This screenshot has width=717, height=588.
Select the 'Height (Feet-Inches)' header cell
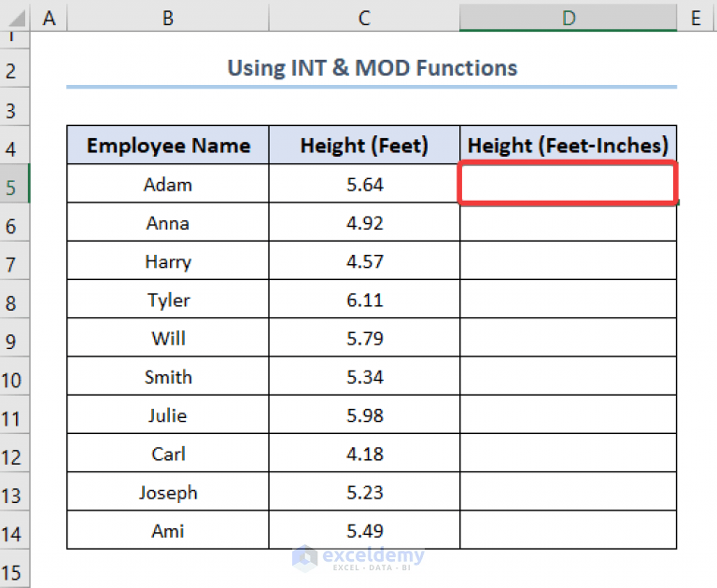click(568, 145)
